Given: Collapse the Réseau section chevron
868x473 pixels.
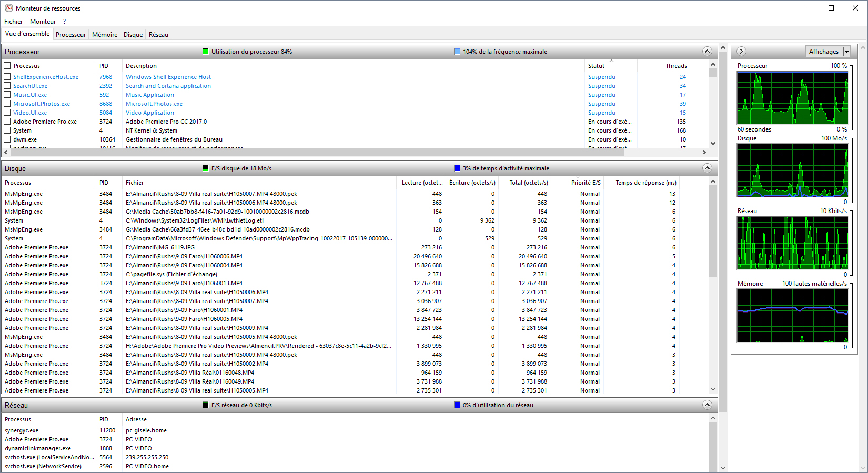Looking at the screenshot, I should (707, 405).
